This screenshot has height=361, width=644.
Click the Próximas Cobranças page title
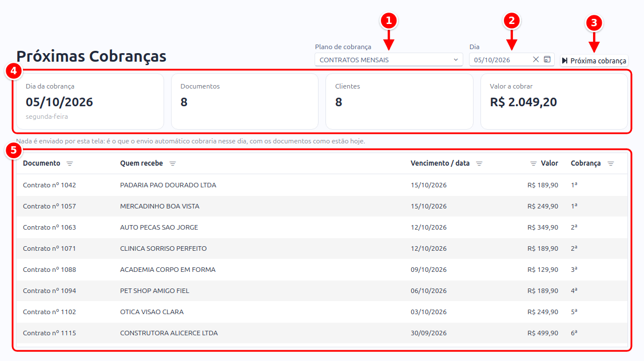click(x=91, y=56)
